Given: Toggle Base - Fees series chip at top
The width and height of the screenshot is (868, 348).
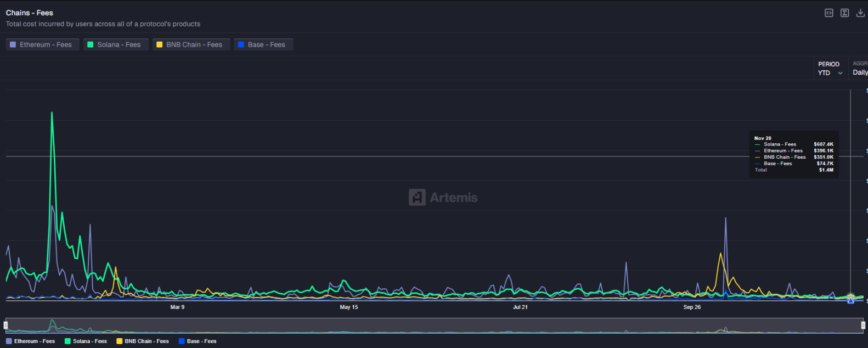Looking at the screenshot, I should 263,44.
